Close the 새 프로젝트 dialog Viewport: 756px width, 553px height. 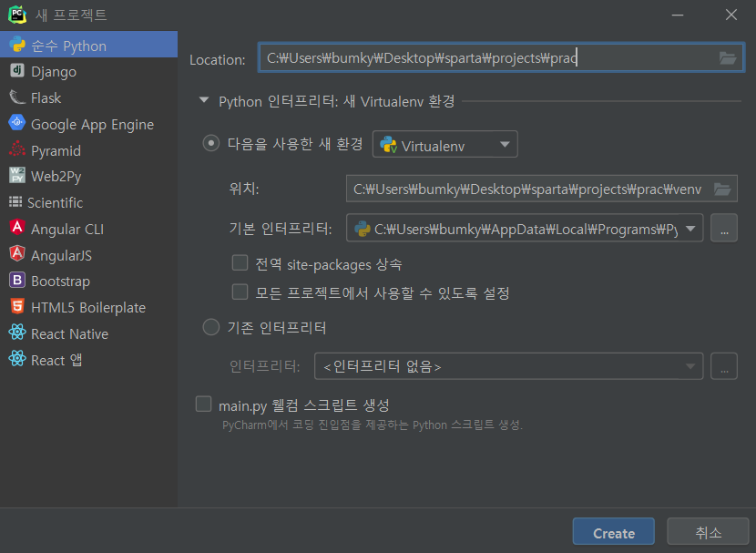(730, 15)
